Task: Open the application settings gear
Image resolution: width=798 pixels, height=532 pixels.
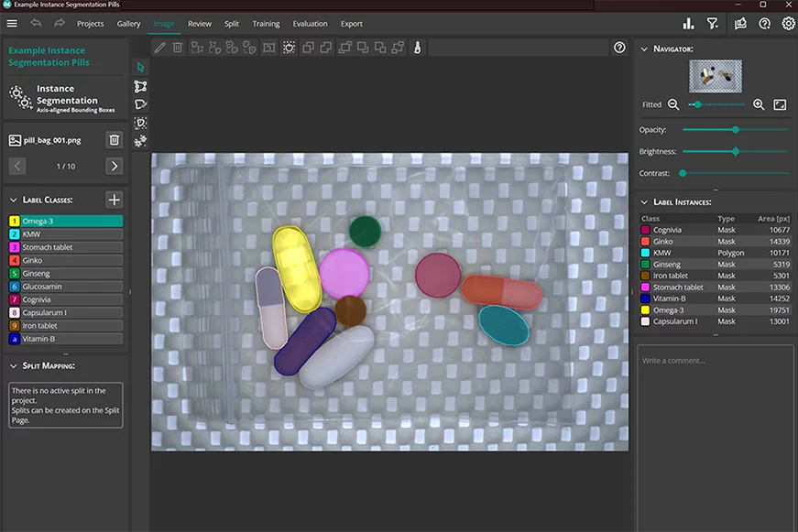Action: click(788, 24)
